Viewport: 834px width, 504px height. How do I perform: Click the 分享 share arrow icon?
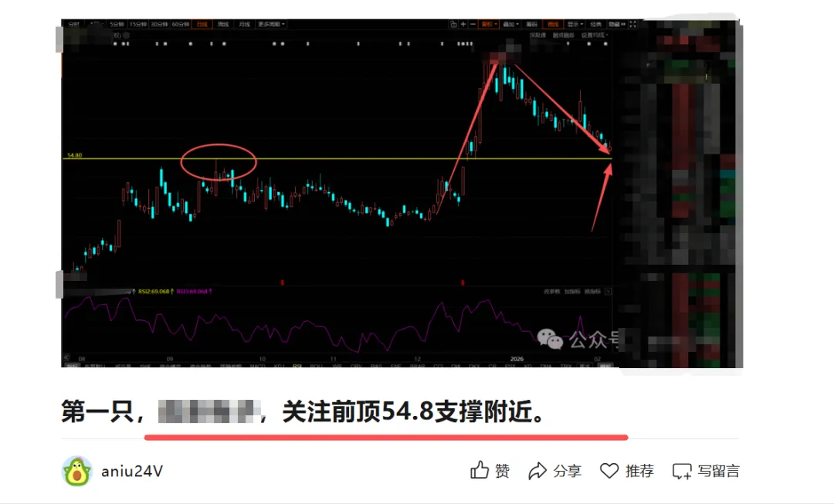click(537, 471)
